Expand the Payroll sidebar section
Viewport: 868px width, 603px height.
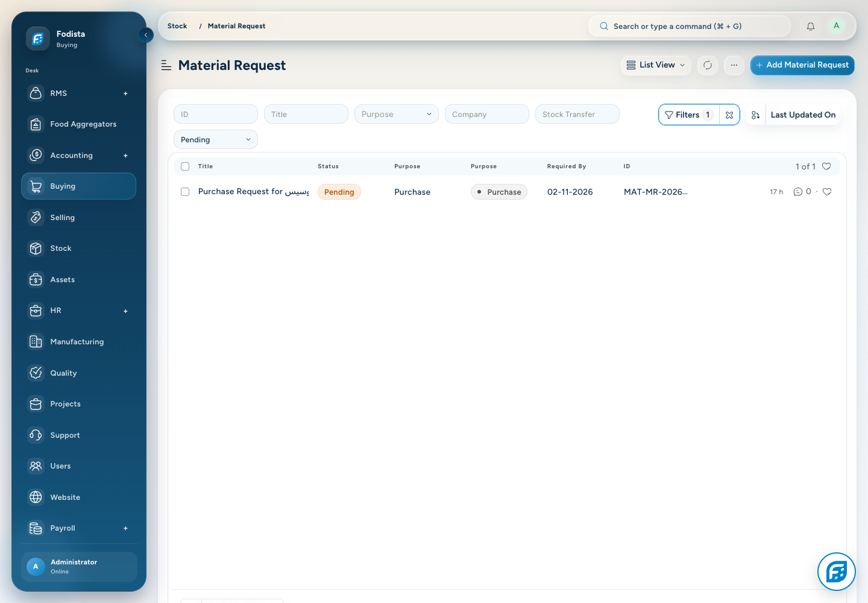[x=125, y=528]
